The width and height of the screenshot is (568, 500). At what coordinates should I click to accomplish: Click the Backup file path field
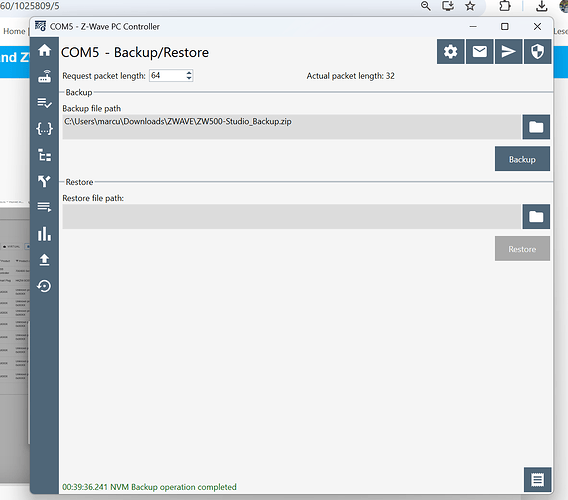point(292,127)
